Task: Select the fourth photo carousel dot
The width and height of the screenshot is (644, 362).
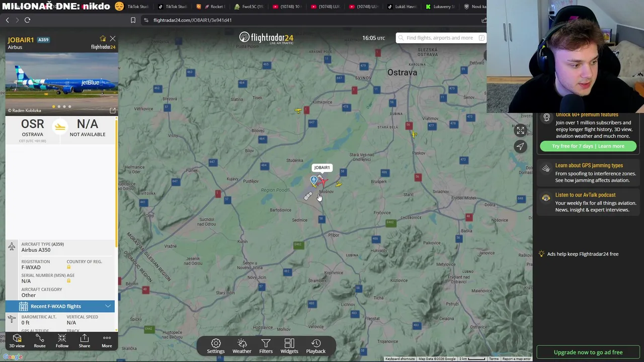Action: point(70,107)
